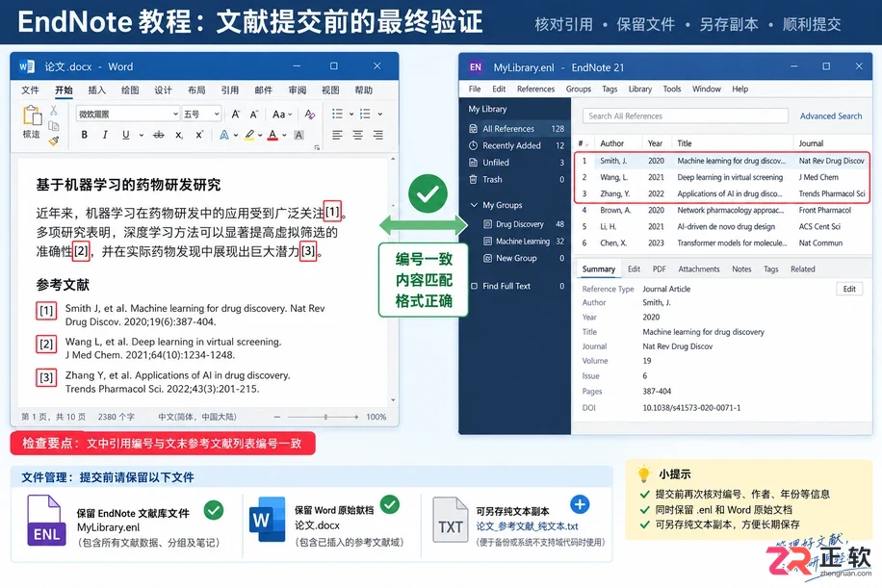Screen dimensions: 882x588
Task: Click the Word zoom-in plus button
Action: 356,417
